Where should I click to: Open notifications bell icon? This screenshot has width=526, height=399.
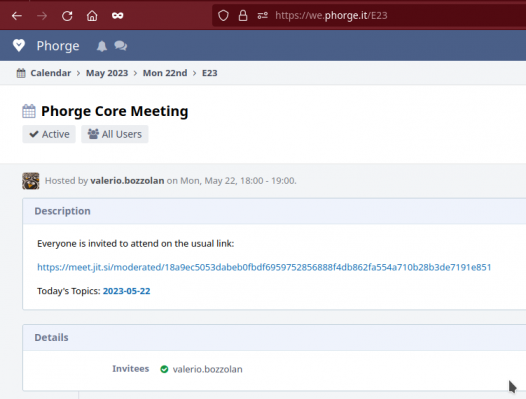point(102,46)
